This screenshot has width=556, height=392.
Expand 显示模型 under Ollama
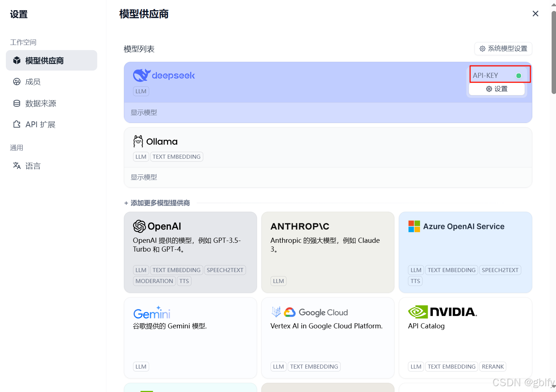point(144,177)
